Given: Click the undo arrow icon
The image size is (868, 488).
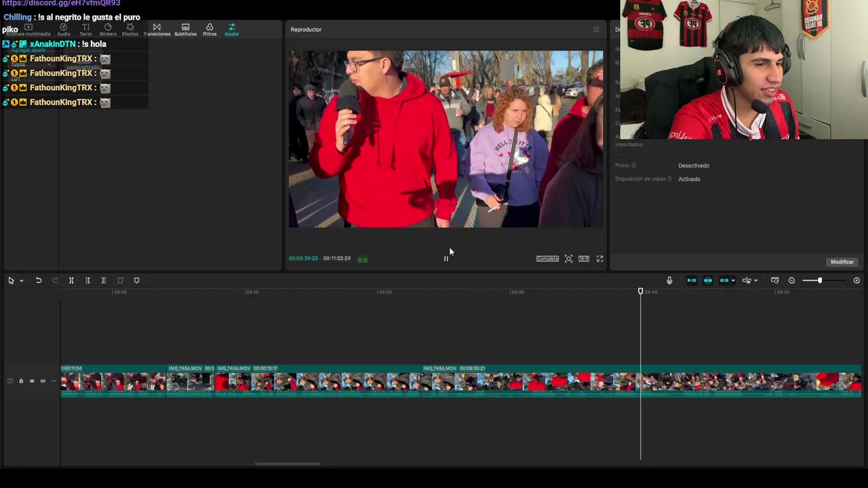Looking at the screenshot, I should tap(39, 281).
